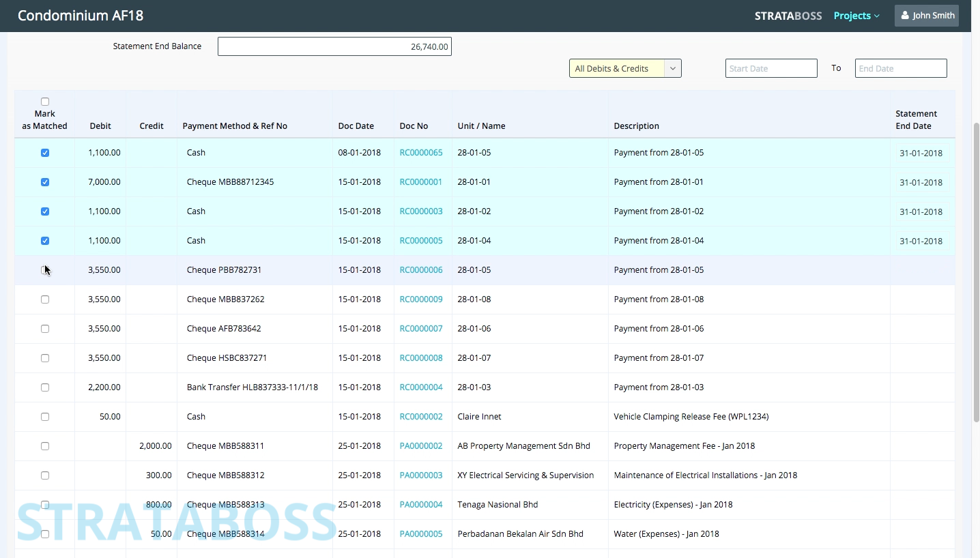Uncheck matched box for RC0000065 row
The height and width of the screenshot is (558, 980).
point(45,153)
